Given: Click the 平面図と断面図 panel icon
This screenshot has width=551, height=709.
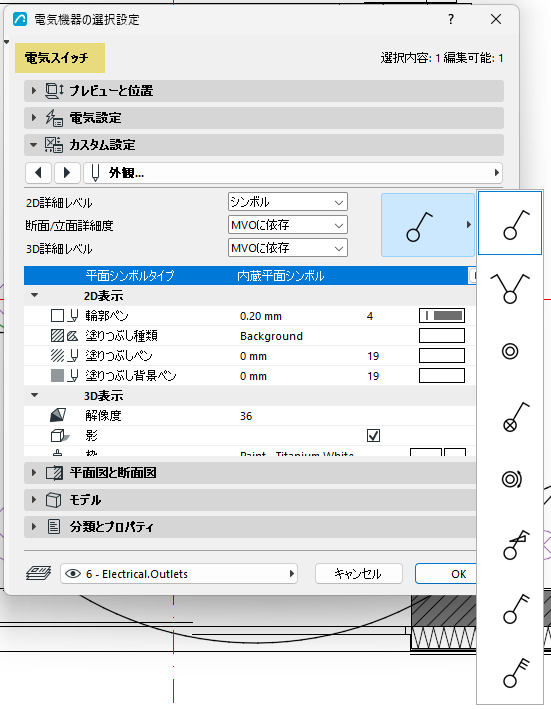Looking at the screenshot, I should click(54, 473).
